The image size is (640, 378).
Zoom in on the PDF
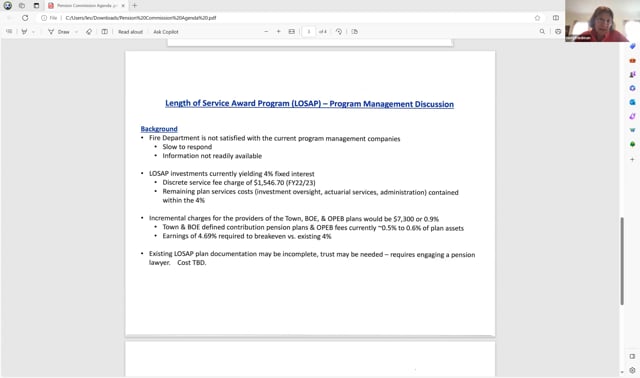click(x=278, y=31)
